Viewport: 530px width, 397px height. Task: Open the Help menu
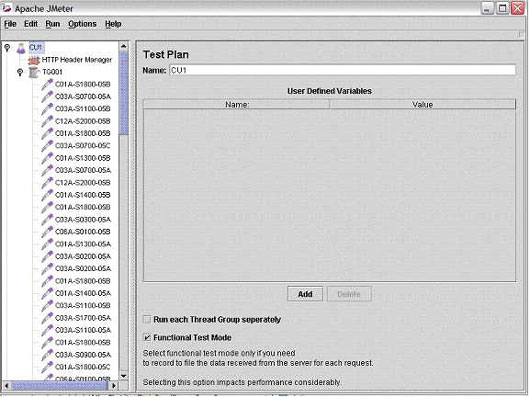[113, 24]
